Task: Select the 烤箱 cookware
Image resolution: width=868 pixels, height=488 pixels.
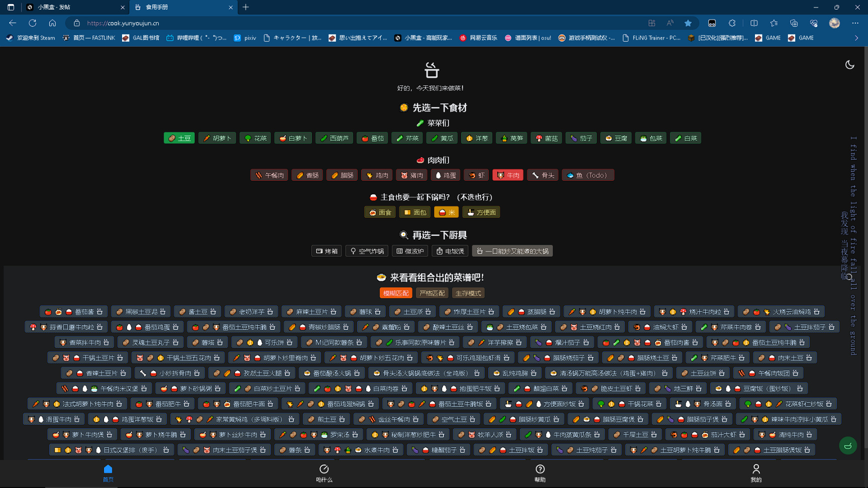Action: [327, 251]
